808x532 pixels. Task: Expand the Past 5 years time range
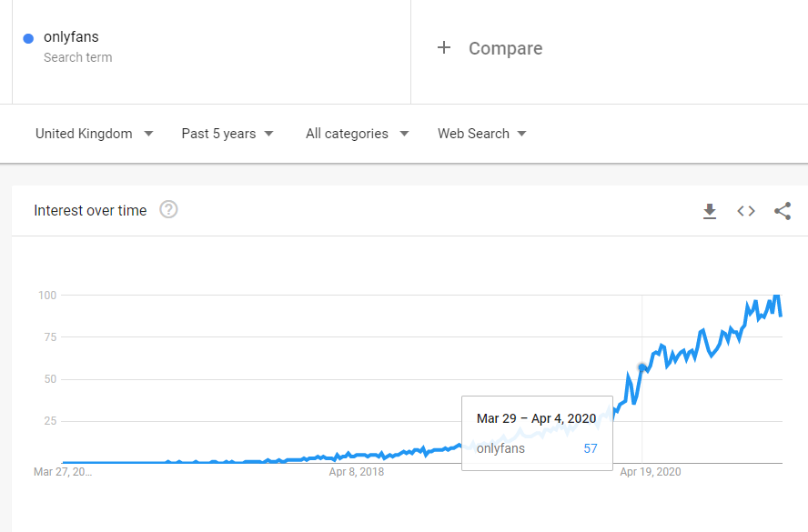227,134
